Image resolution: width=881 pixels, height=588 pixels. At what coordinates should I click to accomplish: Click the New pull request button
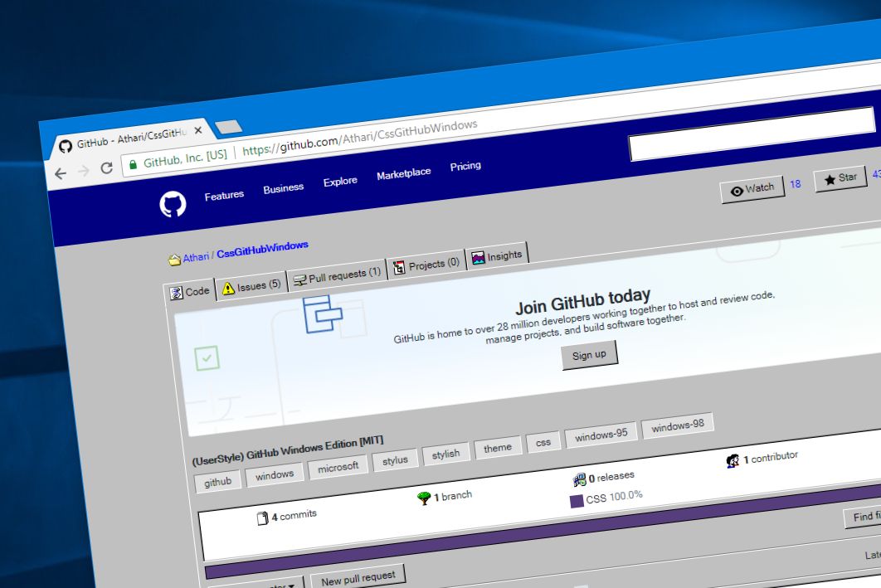358,577
